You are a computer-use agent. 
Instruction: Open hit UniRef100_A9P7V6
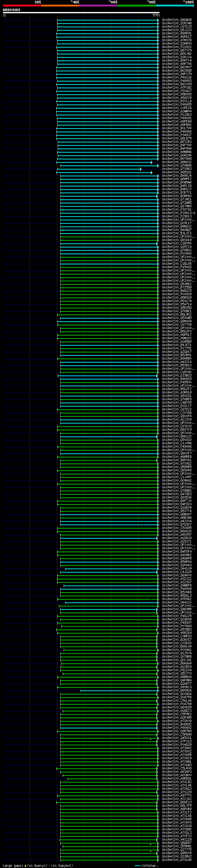pos(177,64)
